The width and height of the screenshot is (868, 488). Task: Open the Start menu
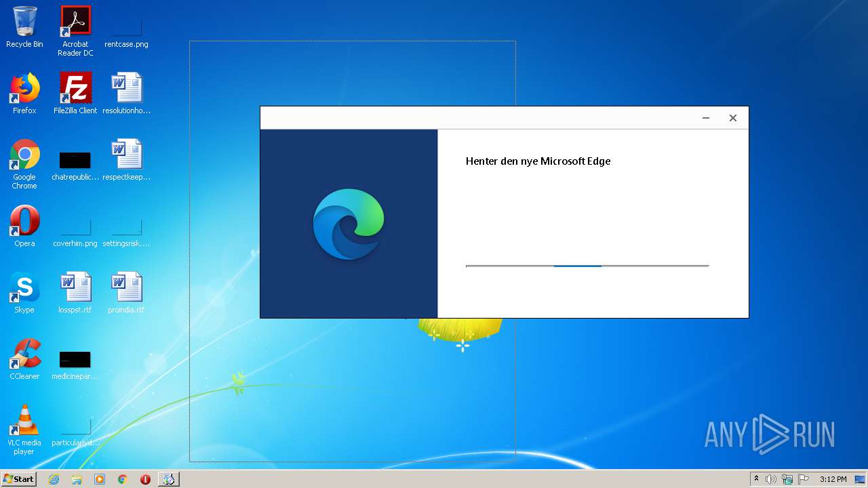pos(18,479)
